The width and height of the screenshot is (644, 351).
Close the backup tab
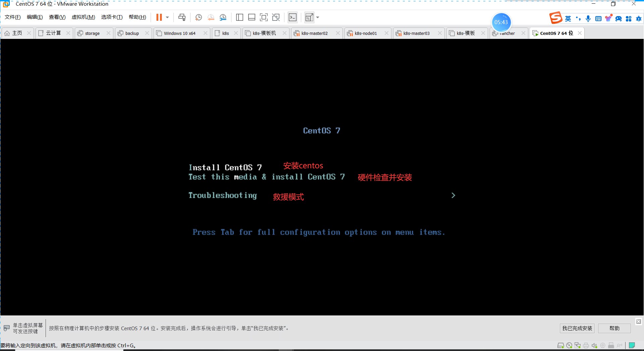pyautogui.click(x=147, y=33)
